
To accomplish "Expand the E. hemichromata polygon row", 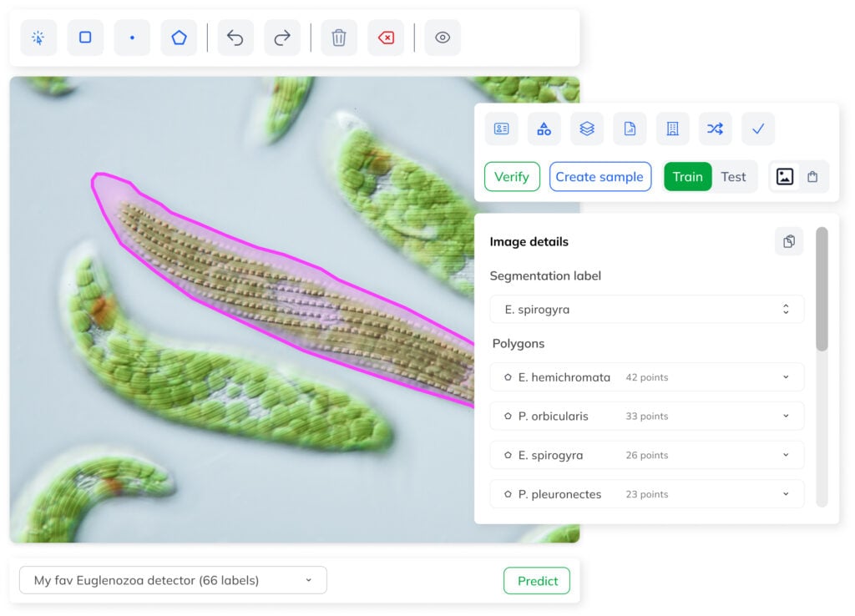I will coord(647,377).
